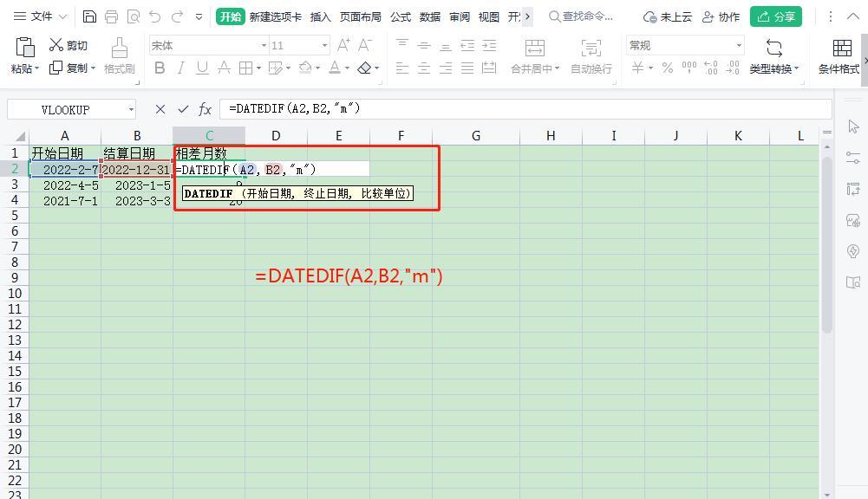Image resolution: width=868 pixels, height=499 pixels.
Task: Align text to top of cell
Action: tap(402, 45)
